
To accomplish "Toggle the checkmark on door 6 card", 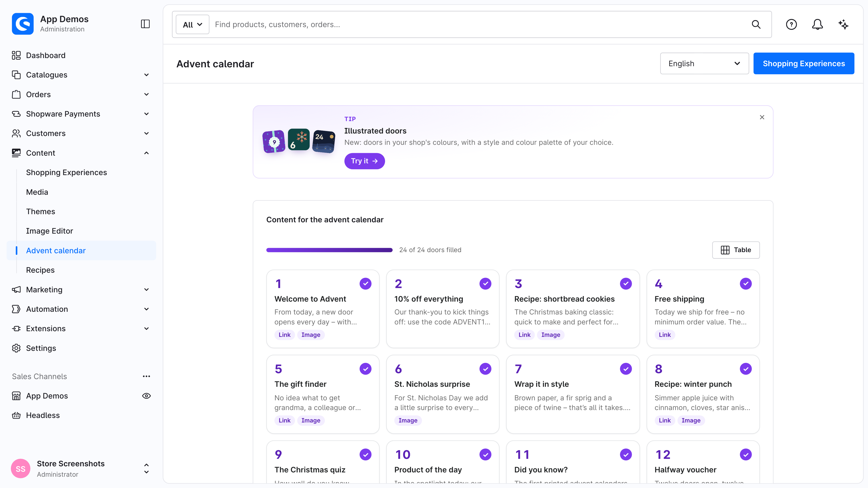I will 485,369.
